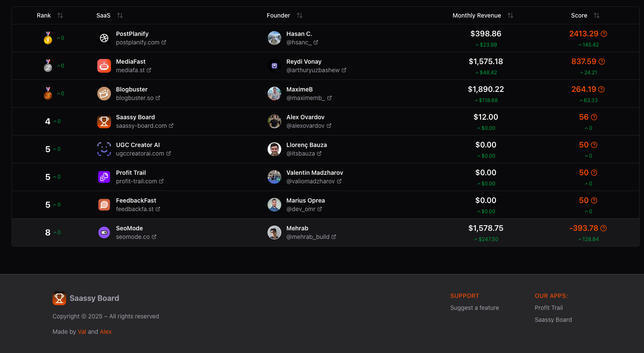
Task: Open @alexovardov profile link
Action: [x=309, y=126]
